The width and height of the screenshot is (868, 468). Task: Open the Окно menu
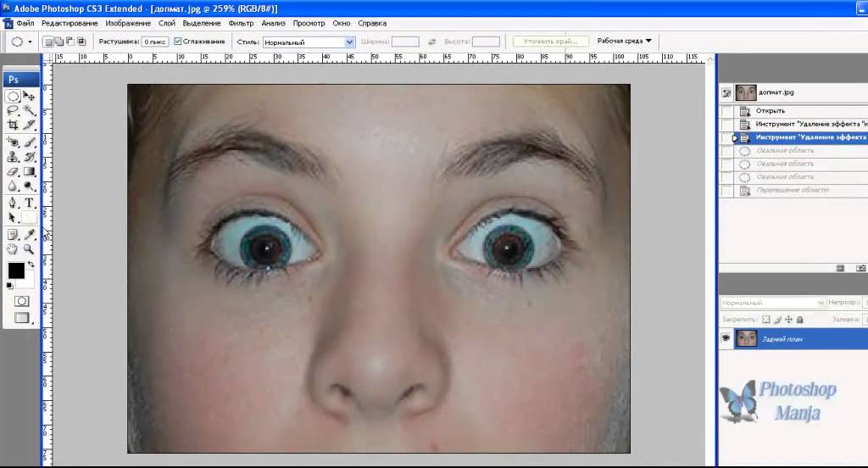pos(342,23)
